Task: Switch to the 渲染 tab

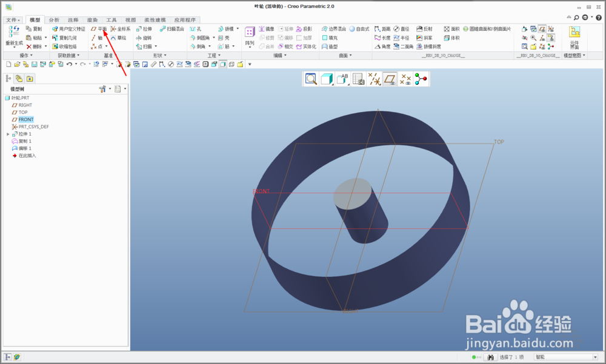Action: 92,20
